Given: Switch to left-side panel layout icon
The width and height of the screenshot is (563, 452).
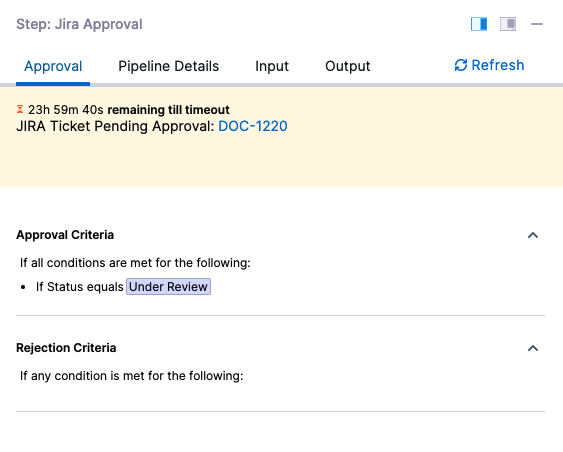Looking at the screenshot, I should tap(479, 24).
